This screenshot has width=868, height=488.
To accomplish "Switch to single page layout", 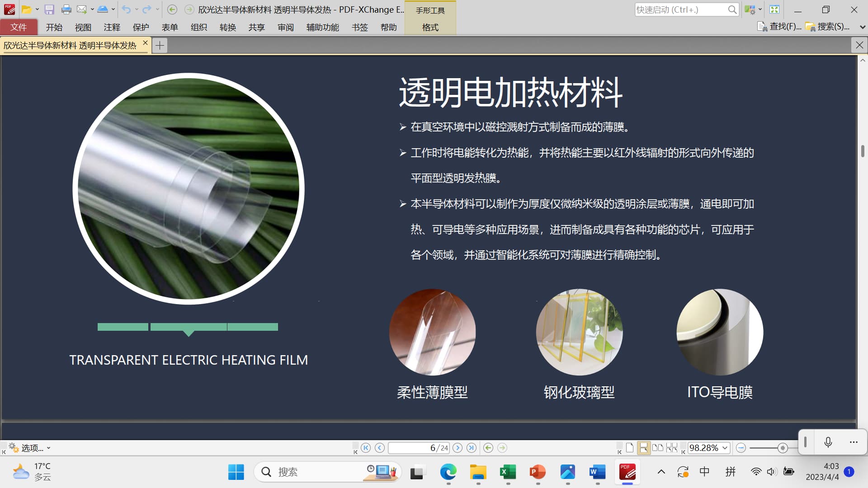I will [630, 448].
